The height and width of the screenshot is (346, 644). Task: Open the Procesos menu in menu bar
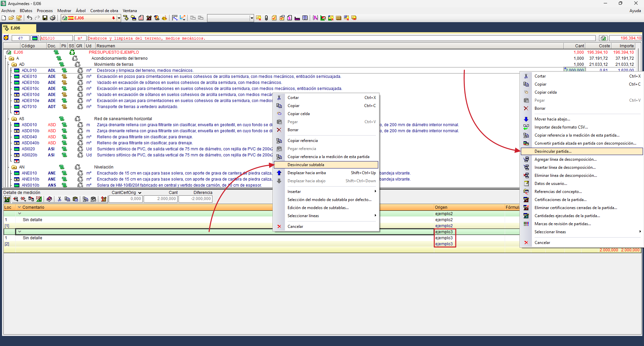tap(45, 11)
